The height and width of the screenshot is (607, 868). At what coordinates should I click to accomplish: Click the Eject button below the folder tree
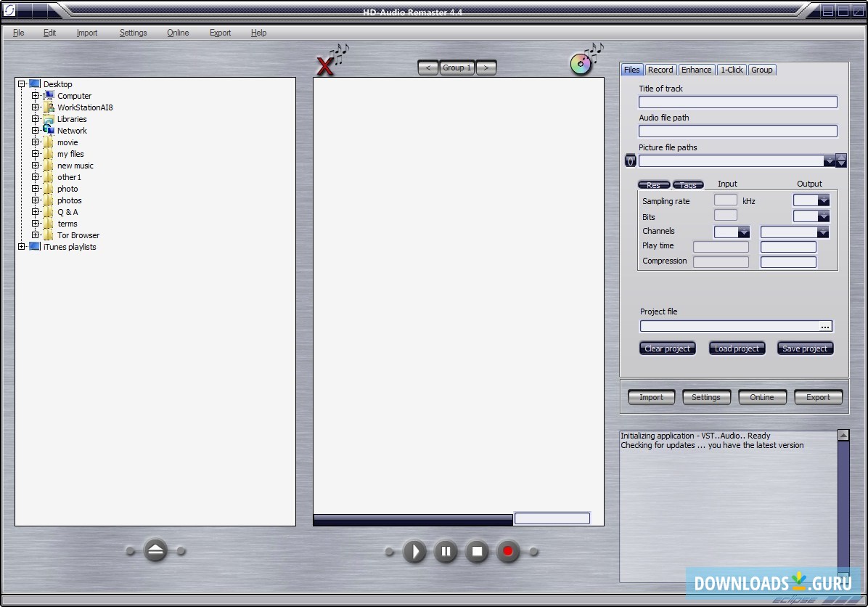(155, 550)
